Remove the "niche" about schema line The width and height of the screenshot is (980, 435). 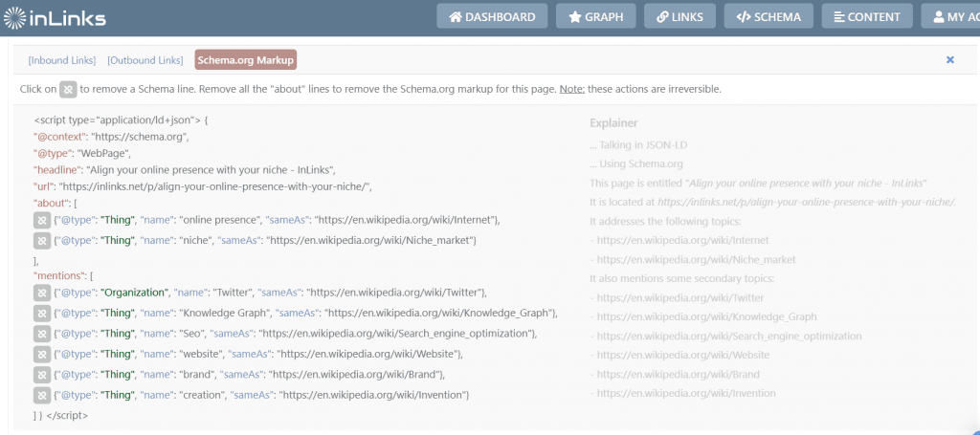click(x=42, y=240)
